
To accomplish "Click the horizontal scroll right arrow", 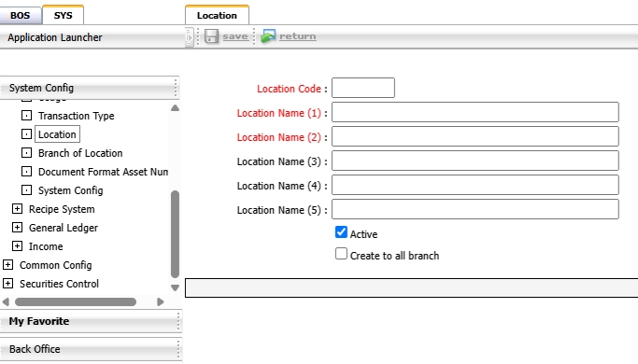I will [x=161, y=301].
